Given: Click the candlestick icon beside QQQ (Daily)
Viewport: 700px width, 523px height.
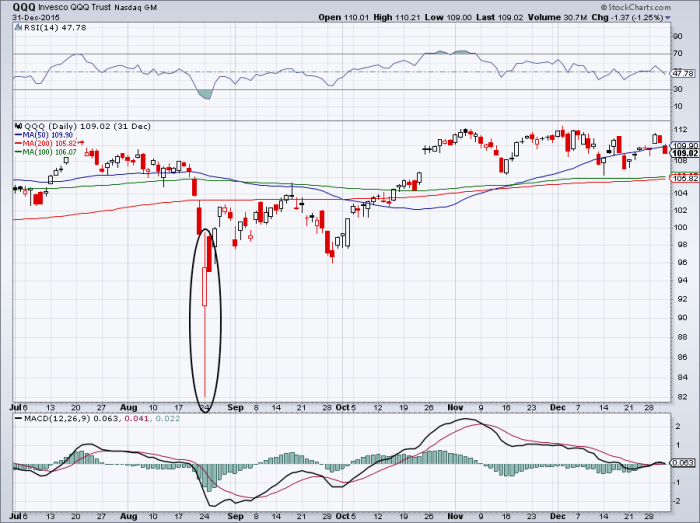Looking at the screenshot, I should 19,126.
